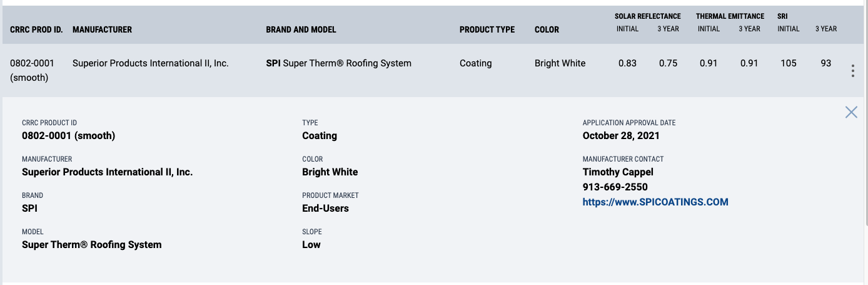Sort by Product Type column header
This screenshot has height=285, width=868.
pyautogui.click(x=487, y=29)
